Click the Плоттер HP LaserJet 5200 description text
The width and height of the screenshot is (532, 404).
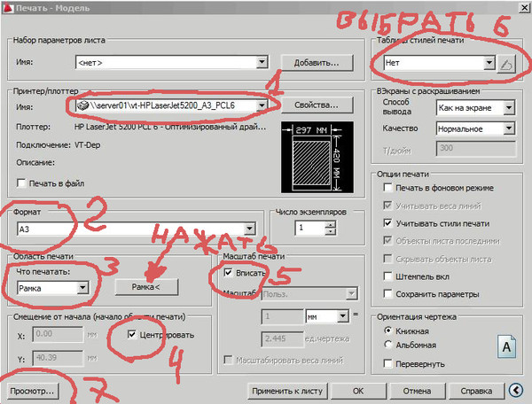(170, 127)
